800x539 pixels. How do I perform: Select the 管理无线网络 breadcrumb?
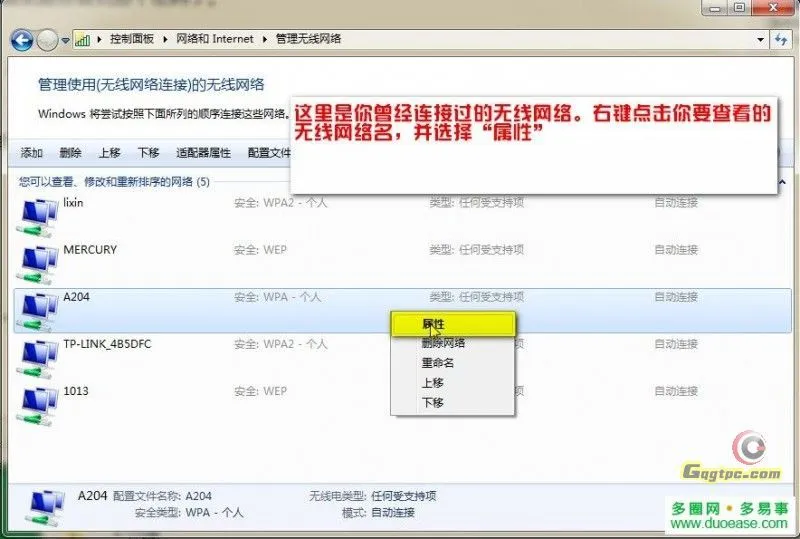point(308,39)
